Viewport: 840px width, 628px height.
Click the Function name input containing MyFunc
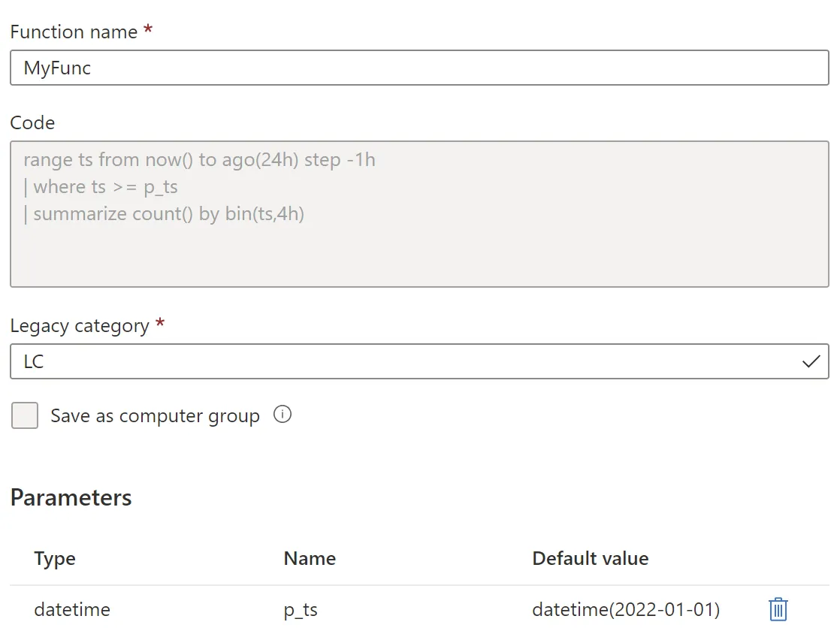418,68
